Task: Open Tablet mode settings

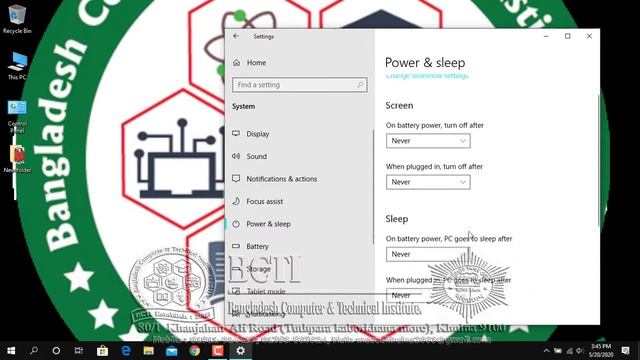Action: [266, 291]
